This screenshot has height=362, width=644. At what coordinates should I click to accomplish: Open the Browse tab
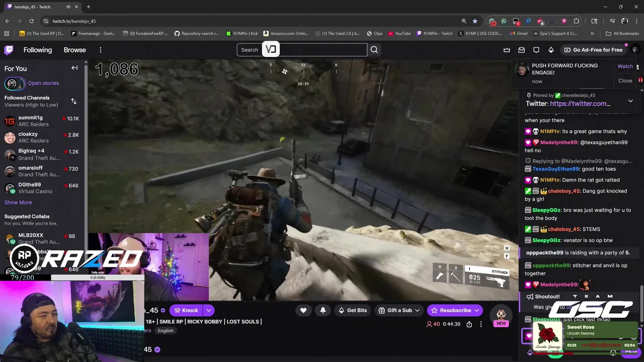(x=75, y=50)
